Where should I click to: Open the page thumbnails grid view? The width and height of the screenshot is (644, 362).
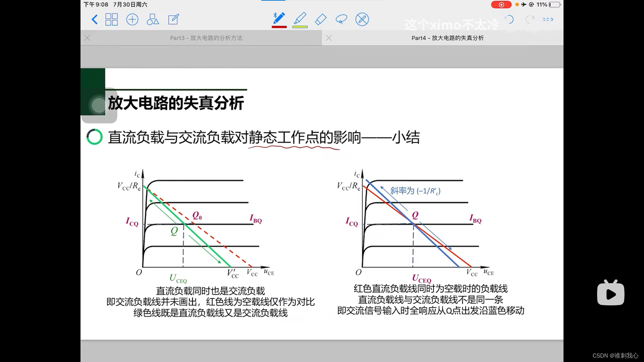coord(111,19)
